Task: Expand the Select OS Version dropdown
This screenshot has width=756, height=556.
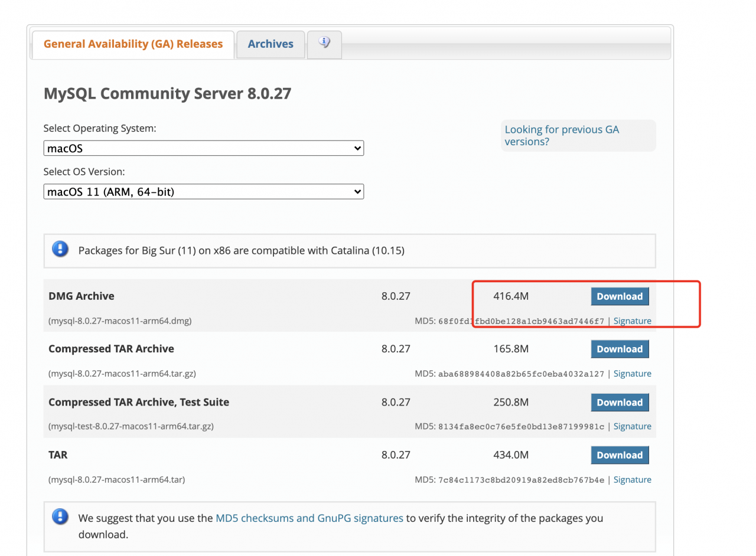Action: tap(203, 192)
